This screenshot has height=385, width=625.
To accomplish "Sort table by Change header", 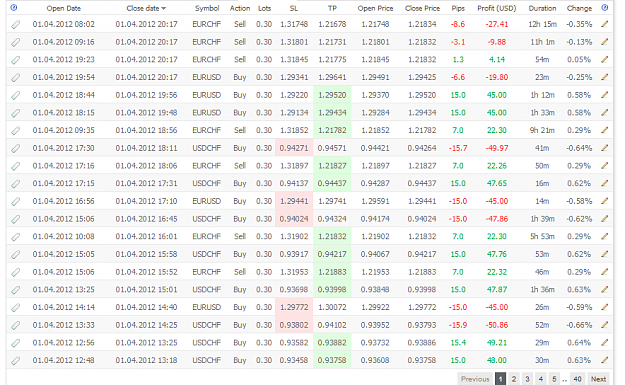I will tap(579, 8).
